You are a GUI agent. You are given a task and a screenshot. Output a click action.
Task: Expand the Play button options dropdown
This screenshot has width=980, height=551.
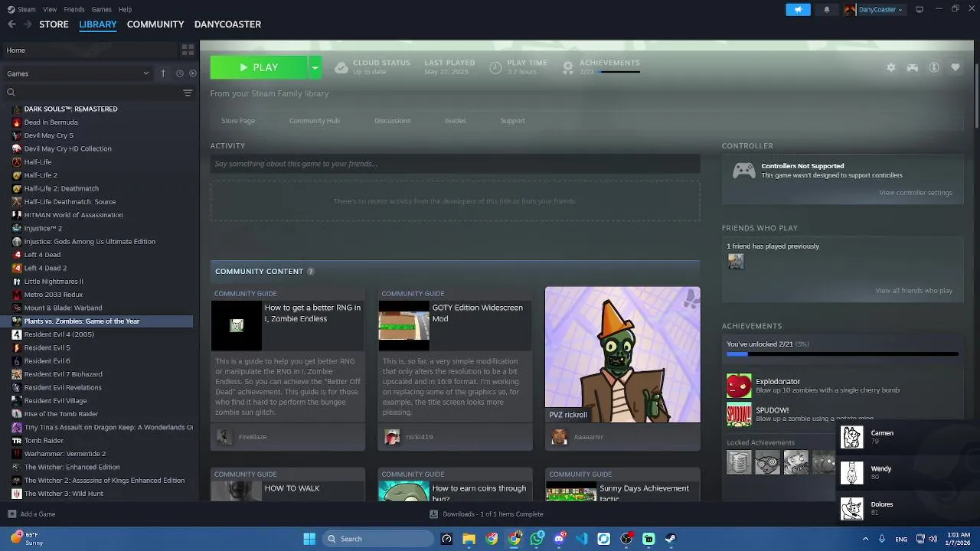point(314,67)
